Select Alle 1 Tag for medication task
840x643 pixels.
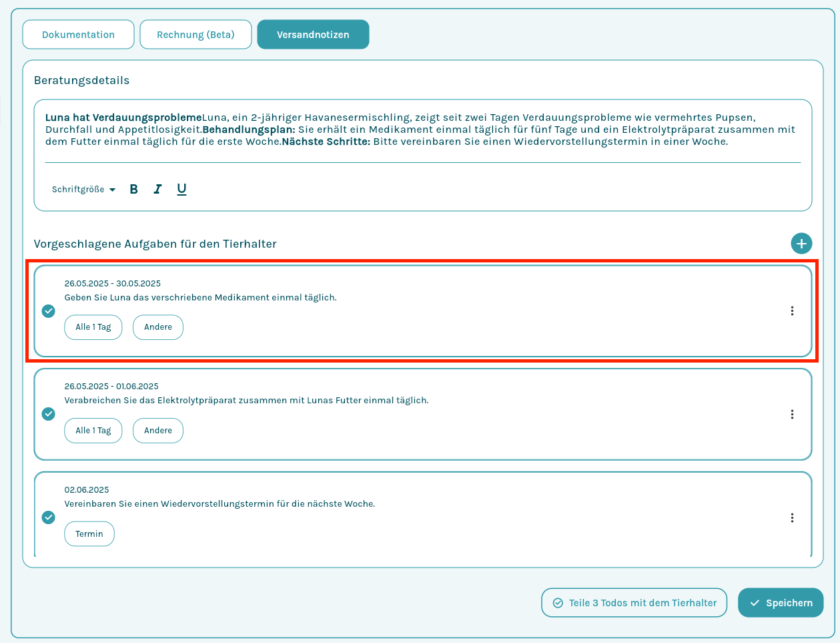(x=93, y=327)
